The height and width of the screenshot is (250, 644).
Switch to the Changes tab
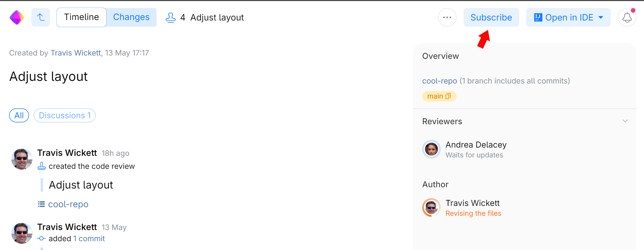[x=131, y=17]
